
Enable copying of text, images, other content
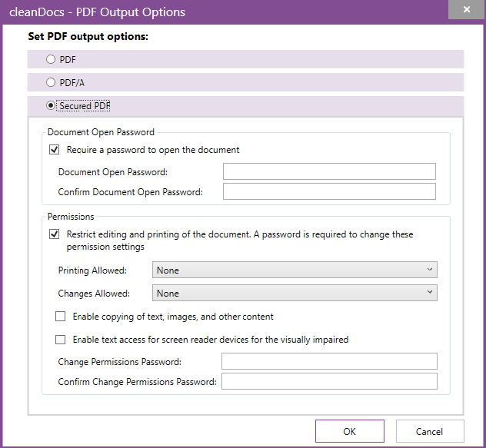tap(61, 317)
